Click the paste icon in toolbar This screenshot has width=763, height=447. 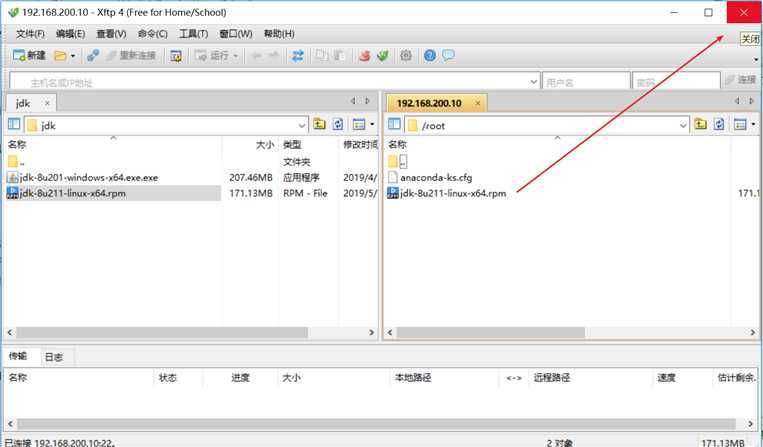pos(339,56)
